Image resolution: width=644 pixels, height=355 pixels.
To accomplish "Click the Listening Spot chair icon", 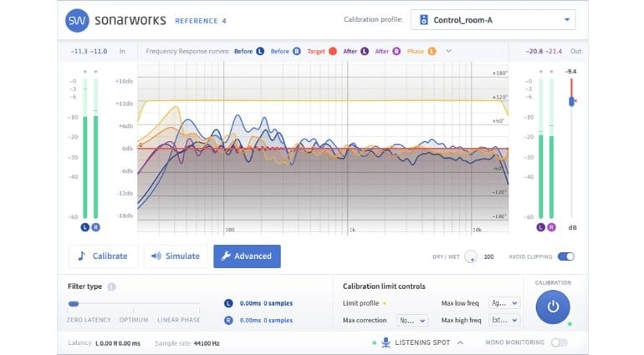I will pos(386,342).
